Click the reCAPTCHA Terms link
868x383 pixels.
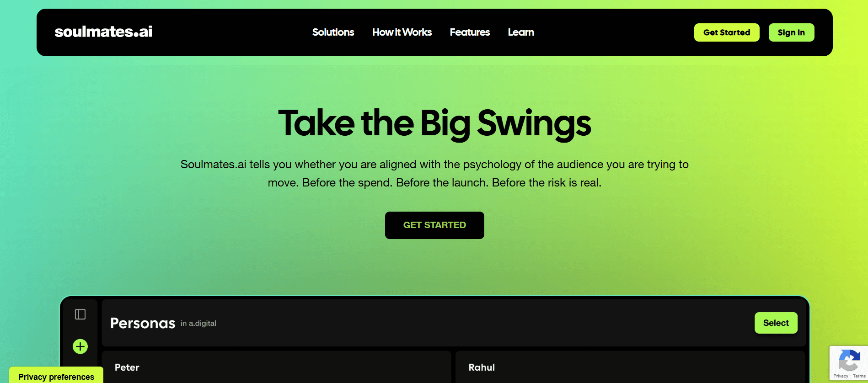tap(859, 376)
